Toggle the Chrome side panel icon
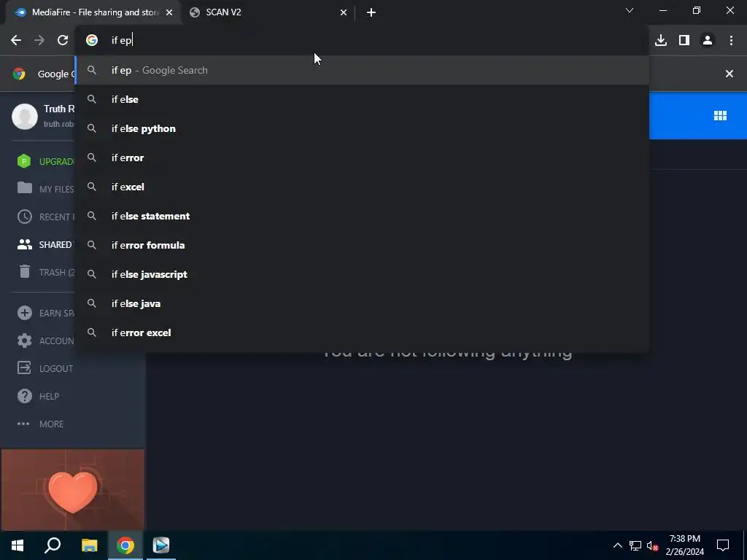This screenshot has height=560, width=747. pos(684,41)
